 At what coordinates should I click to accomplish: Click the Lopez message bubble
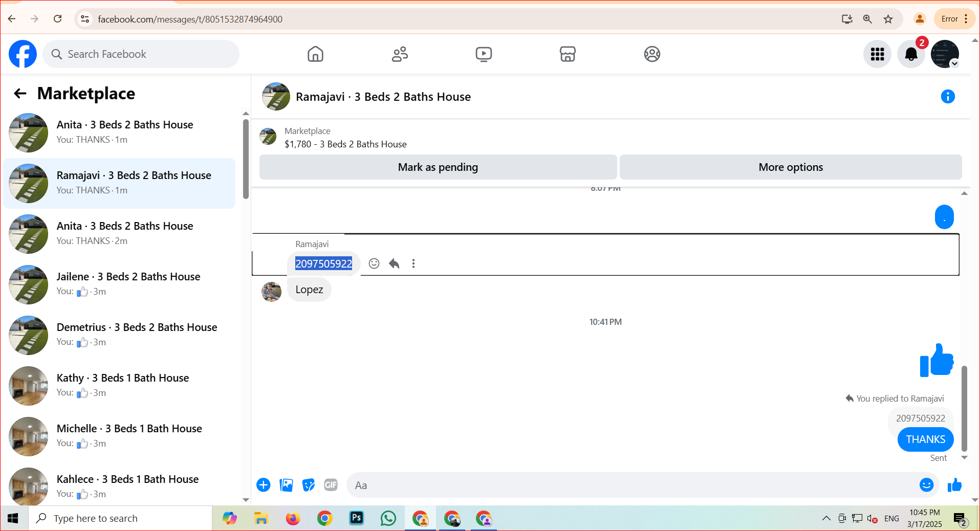[309, 290]
